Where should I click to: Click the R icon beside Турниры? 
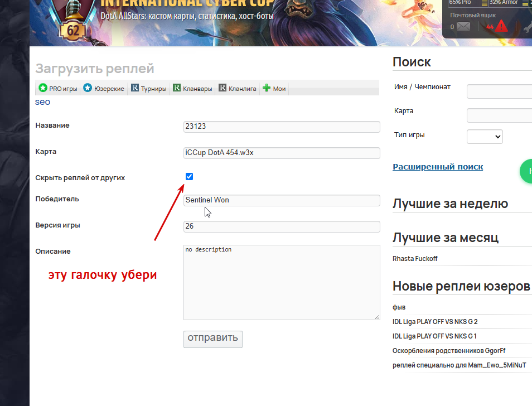(135, 88)
